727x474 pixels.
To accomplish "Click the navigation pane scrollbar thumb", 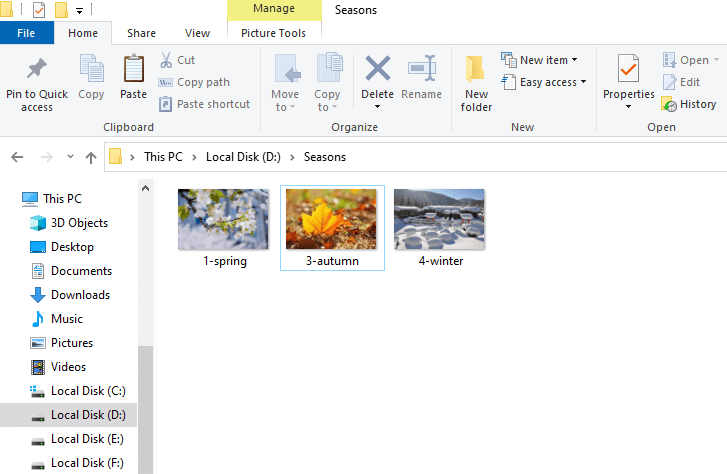I will (145, 410).
